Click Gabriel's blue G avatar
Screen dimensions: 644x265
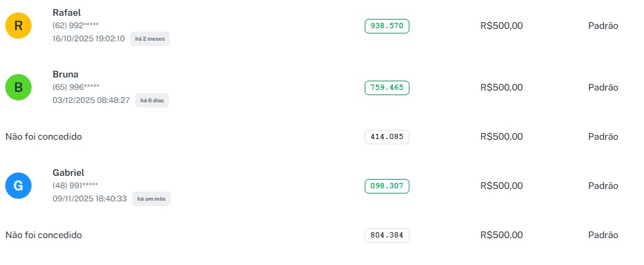[18, 186]
